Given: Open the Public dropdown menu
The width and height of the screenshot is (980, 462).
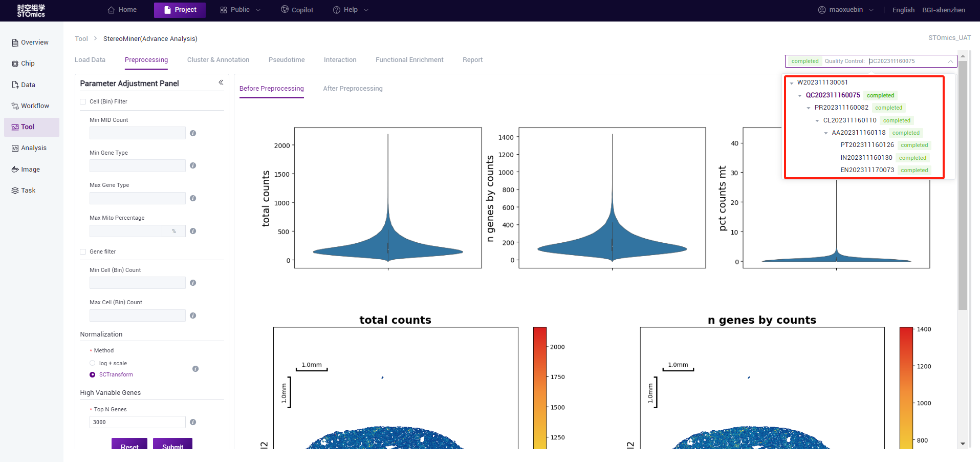Looking at the screenshot, I should click(240, 10).
